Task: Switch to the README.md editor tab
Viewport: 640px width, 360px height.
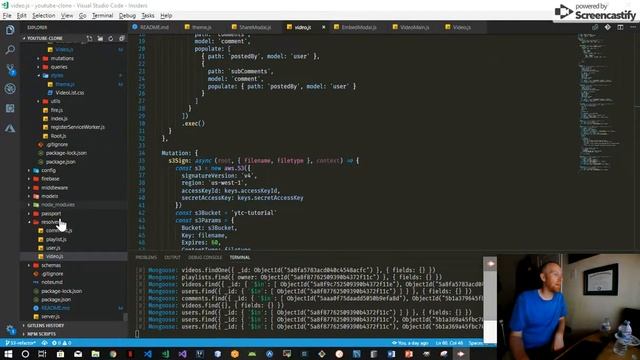Action: coord(153,27)
